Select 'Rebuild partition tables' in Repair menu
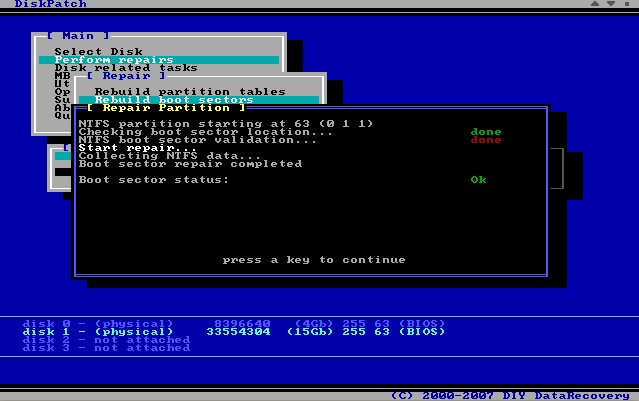The image size is (639, 401). click(x=190, y=92)
